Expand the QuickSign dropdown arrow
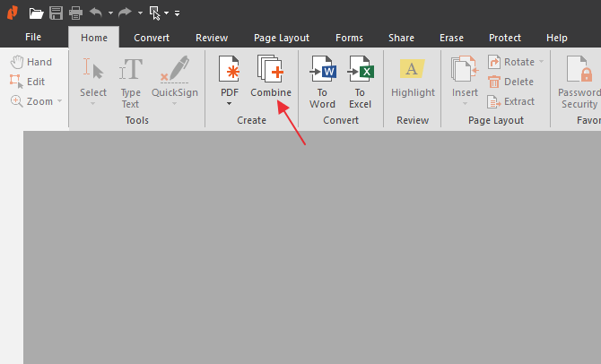 [x=174, y=103]
